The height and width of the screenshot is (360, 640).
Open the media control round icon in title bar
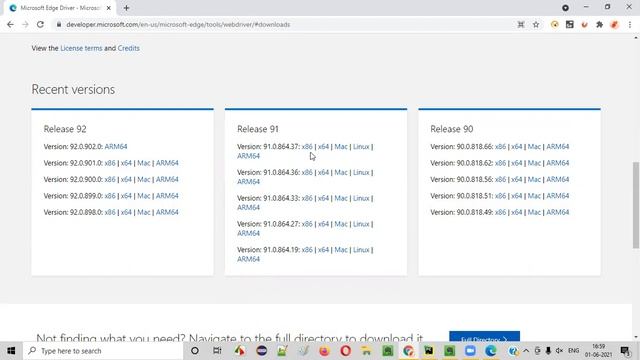click(565, 8)
